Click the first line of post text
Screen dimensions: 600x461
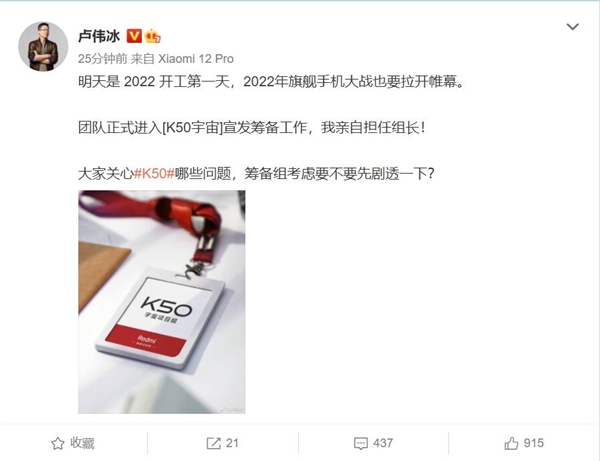pos(271,81)
